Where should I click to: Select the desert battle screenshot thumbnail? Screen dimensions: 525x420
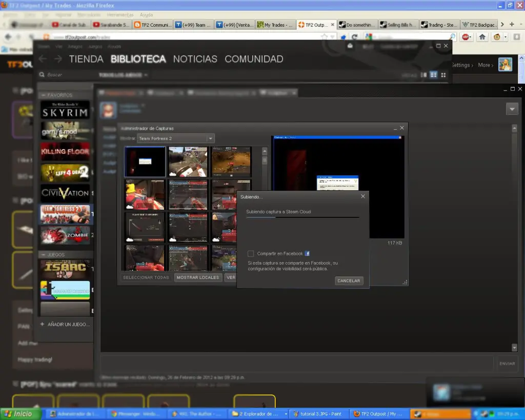[x=231, y=162]
